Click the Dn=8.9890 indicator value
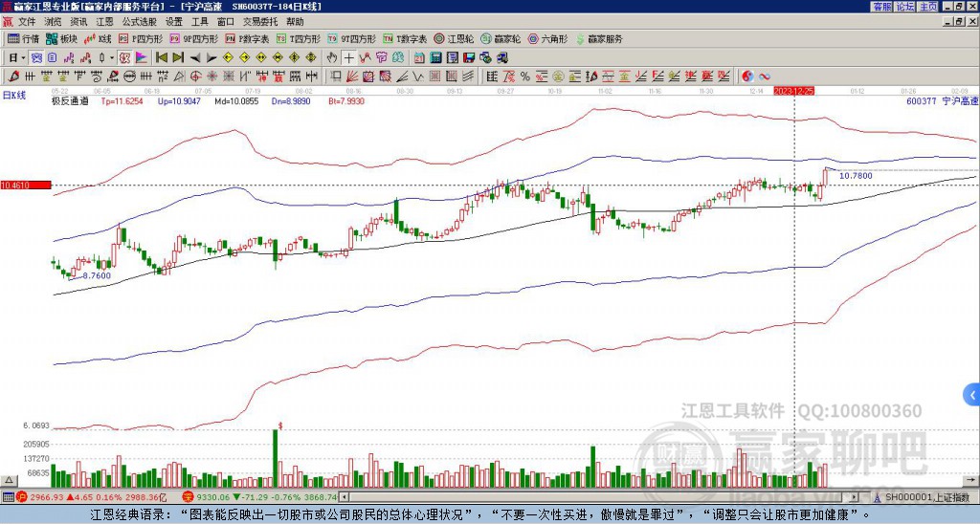 pos(293,100)
